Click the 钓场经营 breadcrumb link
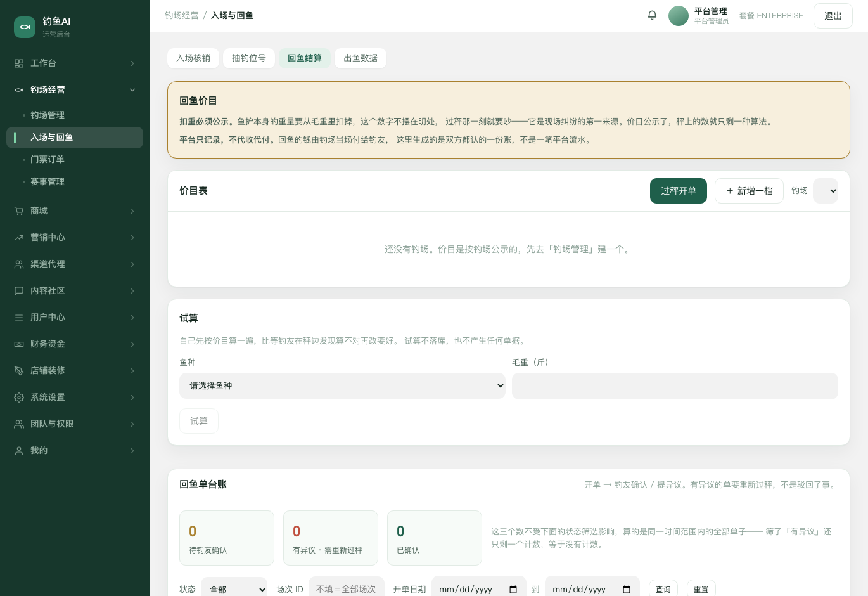868x596 pixels. pyautogui.click(x=182, y=15)
